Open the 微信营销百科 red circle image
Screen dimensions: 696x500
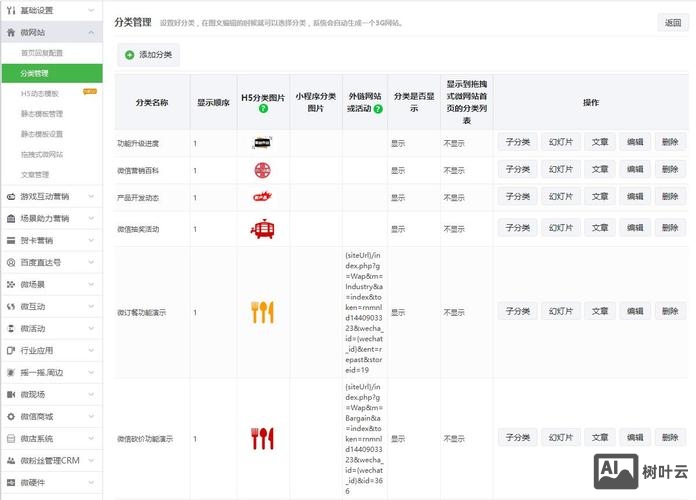tap(262, 170)
